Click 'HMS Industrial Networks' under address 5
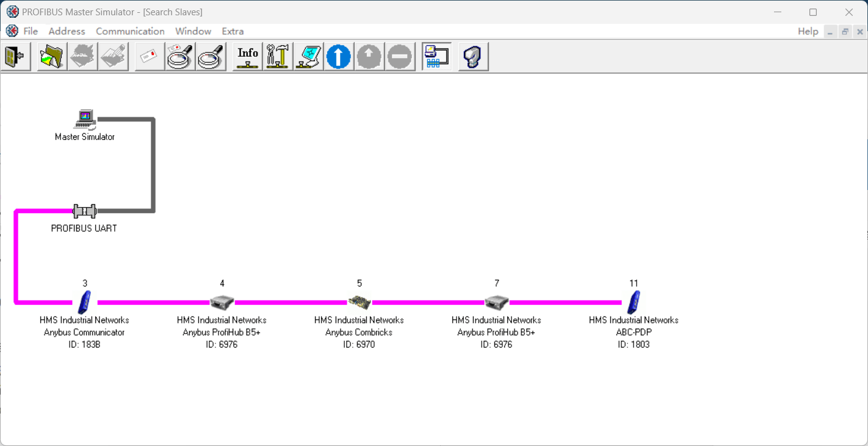This screenshot has width=868, height=446. (x=359, y=320)
